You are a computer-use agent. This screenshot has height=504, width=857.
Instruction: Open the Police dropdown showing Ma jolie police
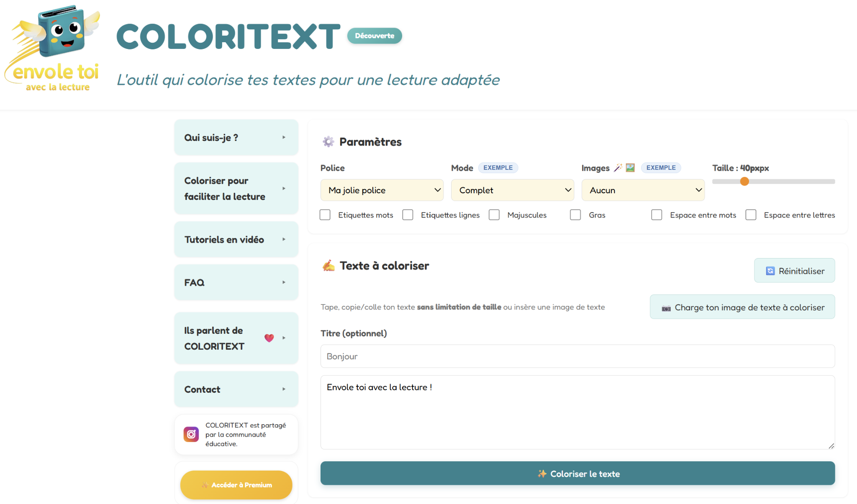(381, 190)
